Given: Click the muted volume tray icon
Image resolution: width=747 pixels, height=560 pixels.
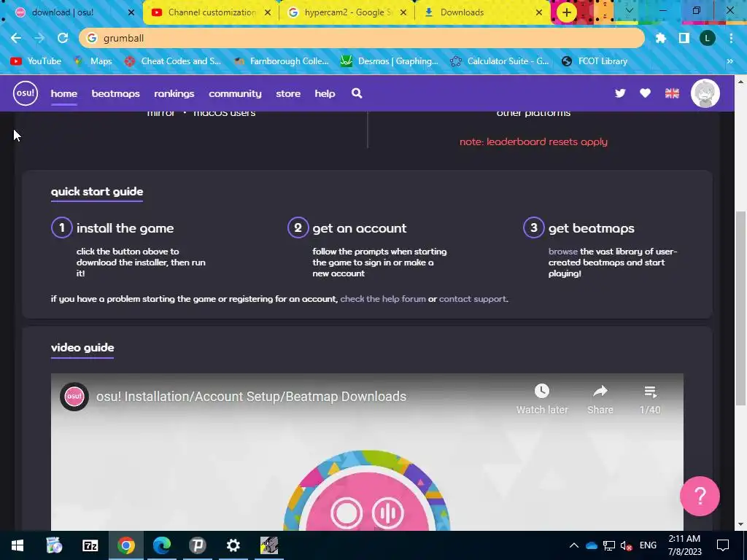Looking at the screenshot, I should pyautogui.click(x=626, y=545).
